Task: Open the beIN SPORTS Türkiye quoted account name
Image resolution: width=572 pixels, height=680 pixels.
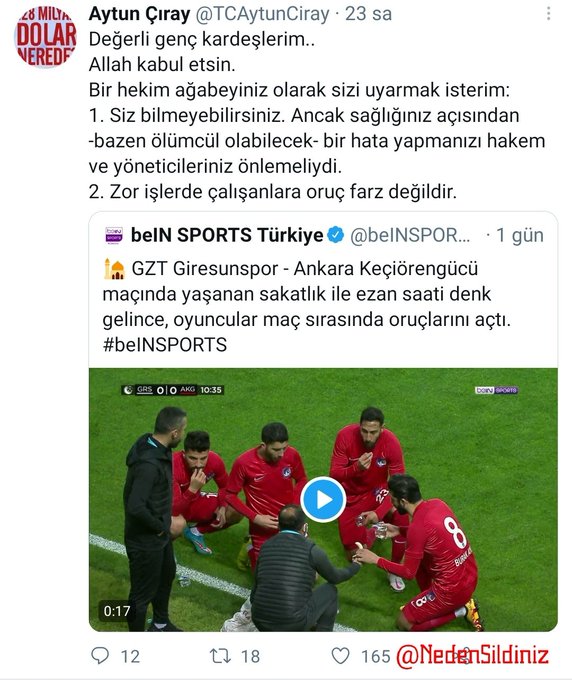Action: click(x=227, y=235)
